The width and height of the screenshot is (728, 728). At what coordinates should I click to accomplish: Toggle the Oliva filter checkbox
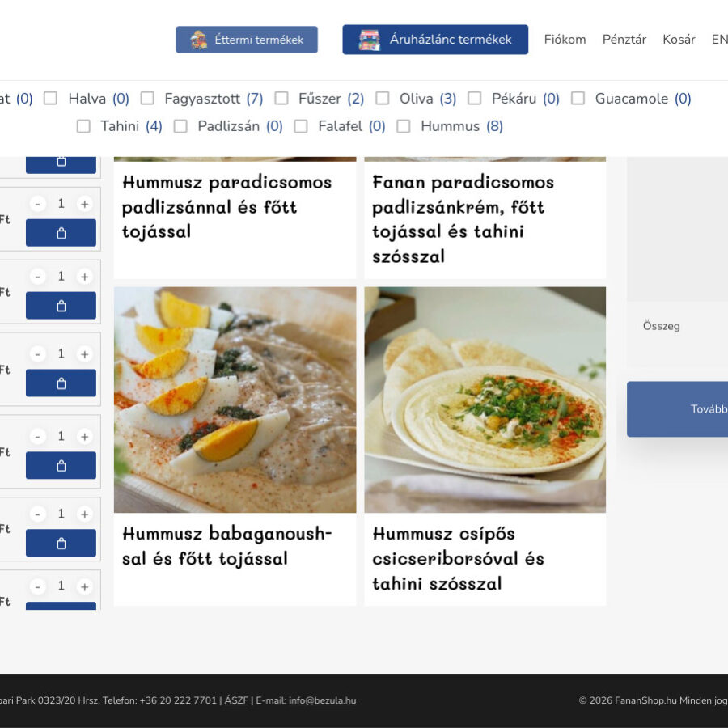pyautogui.click(x=383, y=99)
